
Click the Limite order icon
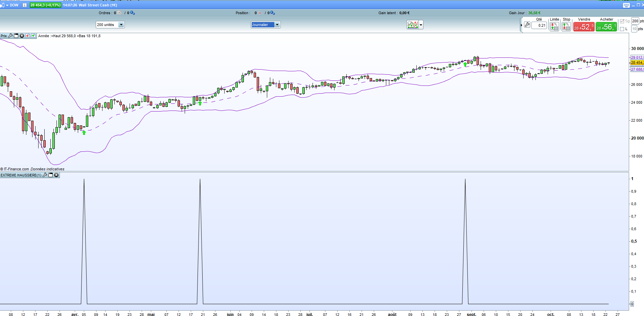click(x=554, y=27)
